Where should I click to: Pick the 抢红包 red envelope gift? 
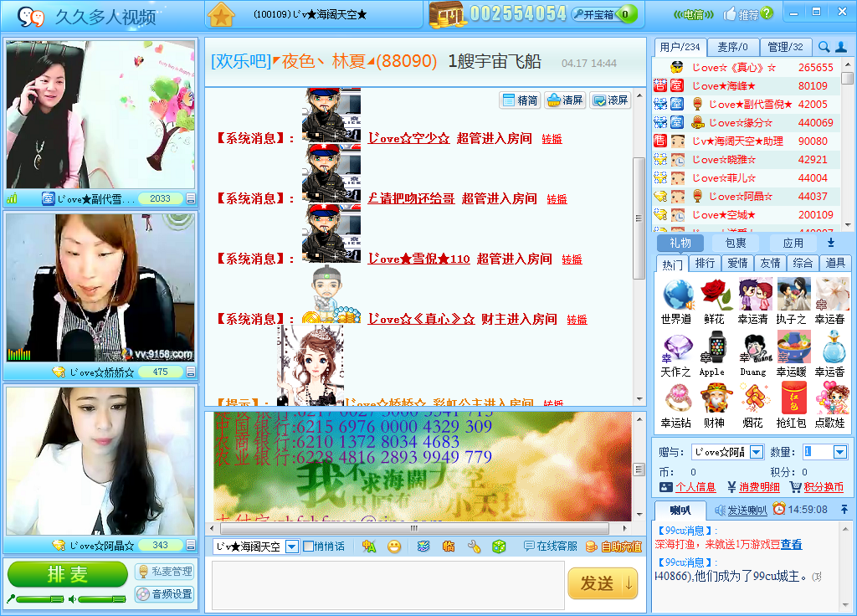[793, 399]
